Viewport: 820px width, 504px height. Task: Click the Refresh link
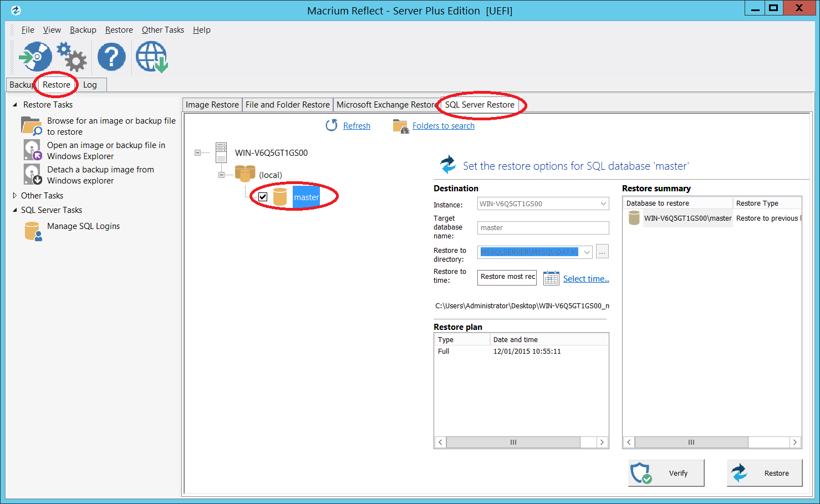(x=356, y=126)
